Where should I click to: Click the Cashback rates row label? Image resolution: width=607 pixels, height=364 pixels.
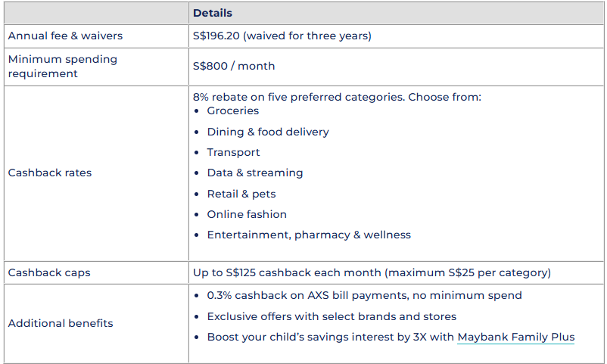[49, 173]
